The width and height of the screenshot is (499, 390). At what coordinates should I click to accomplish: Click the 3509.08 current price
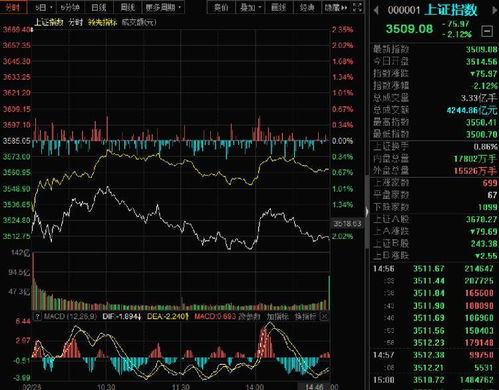click(409, 29)
